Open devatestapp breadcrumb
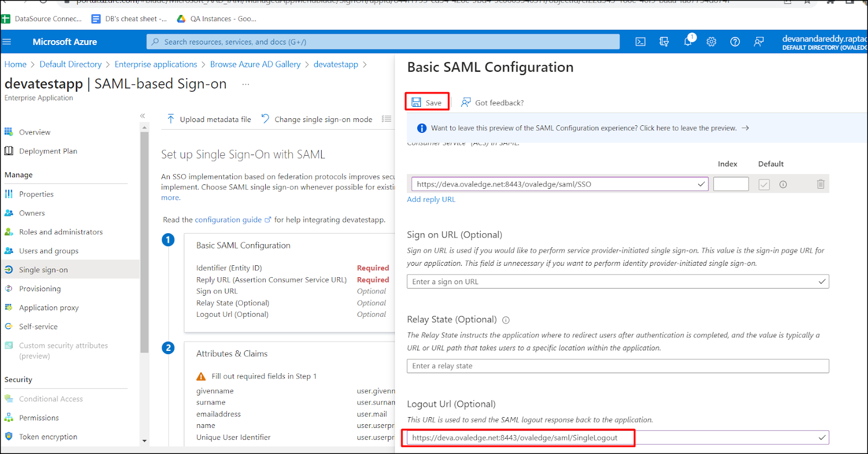The width and height of the screenshot is (868, 454). (336, 64)
